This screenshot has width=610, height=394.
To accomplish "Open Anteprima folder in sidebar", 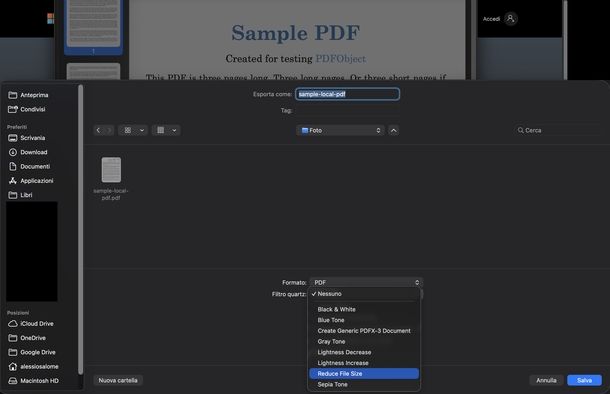I will pos(28,95).
